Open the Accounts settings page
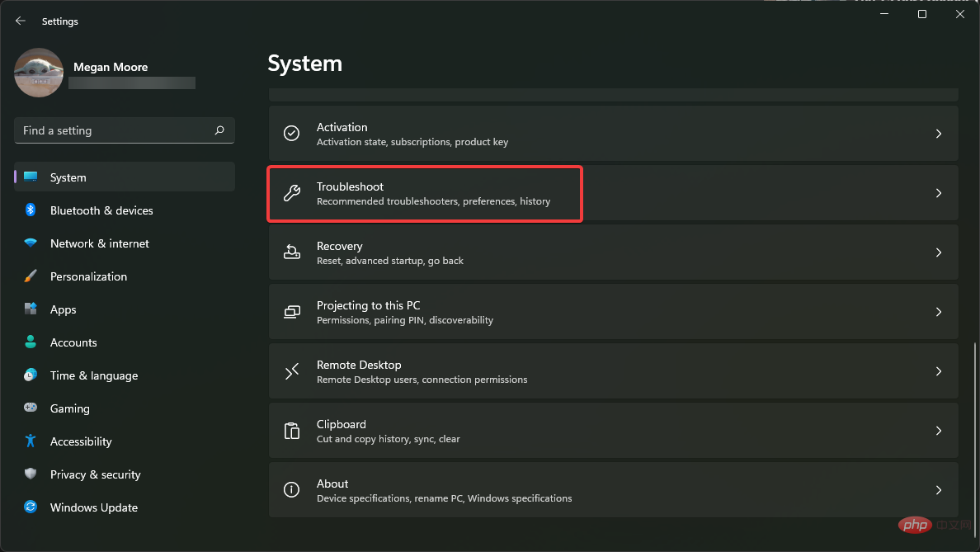The image size is (980, 552). click(x=73, y=342)
